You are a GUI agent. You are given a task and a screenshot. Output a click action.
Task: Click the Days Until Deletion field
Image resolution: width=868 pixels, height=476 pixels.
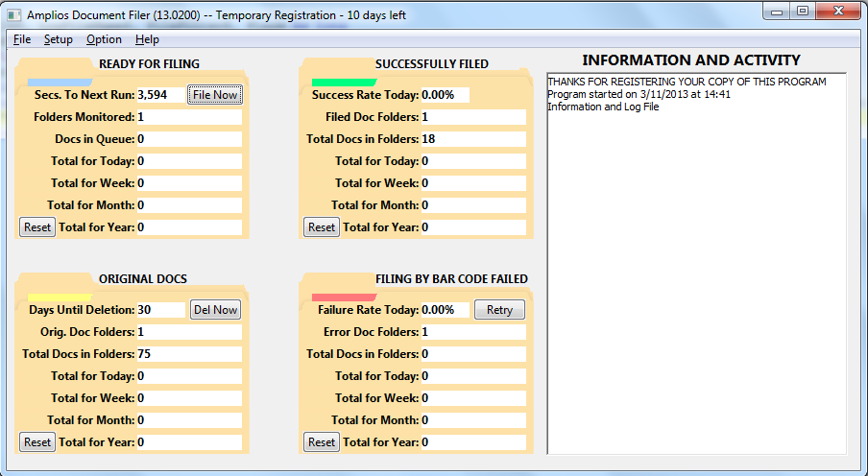[x=159, y=310]
